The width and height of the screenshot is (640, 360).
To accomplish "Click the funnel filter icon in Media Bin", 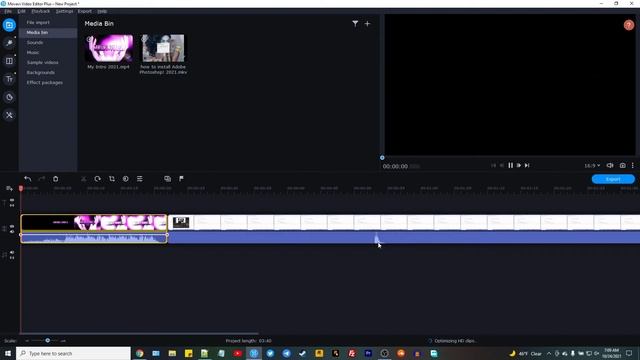I will (355, 24).
